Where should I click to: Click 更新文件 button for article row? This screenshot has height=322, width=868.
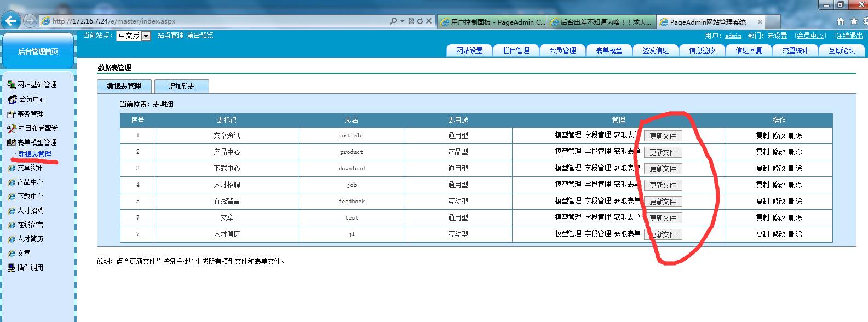click(663, 136)
